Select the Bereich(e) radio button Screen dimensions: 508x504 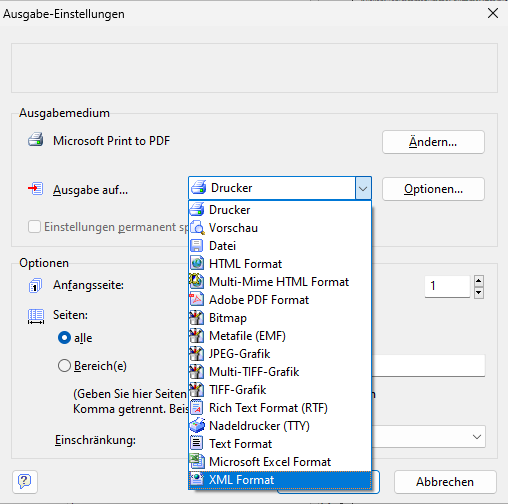pyautogui.click(x=64, y=366)
